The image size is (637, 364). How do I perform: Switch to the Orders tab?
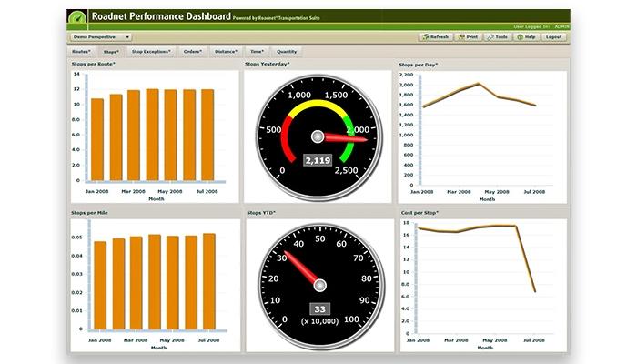point(193,52)
